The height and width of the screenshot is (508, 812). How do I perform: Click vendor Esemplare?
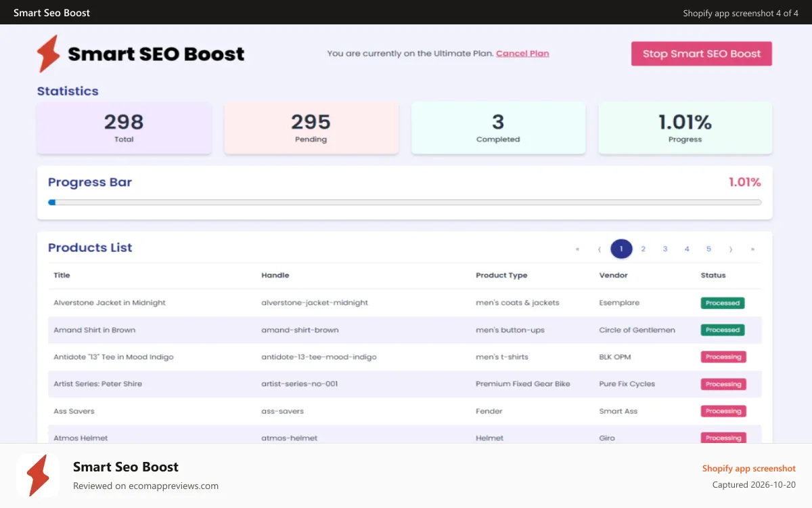click(619, 303)
